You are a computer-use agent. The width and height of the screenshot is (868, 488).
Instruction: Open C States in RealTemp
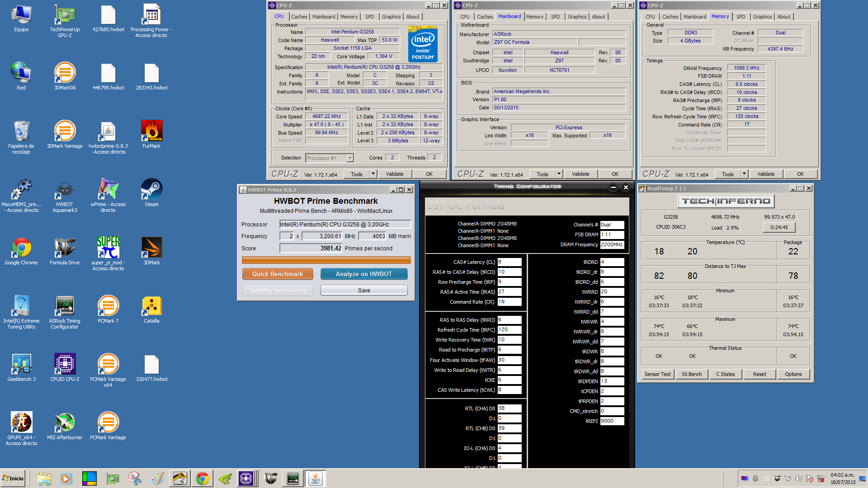pyautogui.click(x=726, y=374)
